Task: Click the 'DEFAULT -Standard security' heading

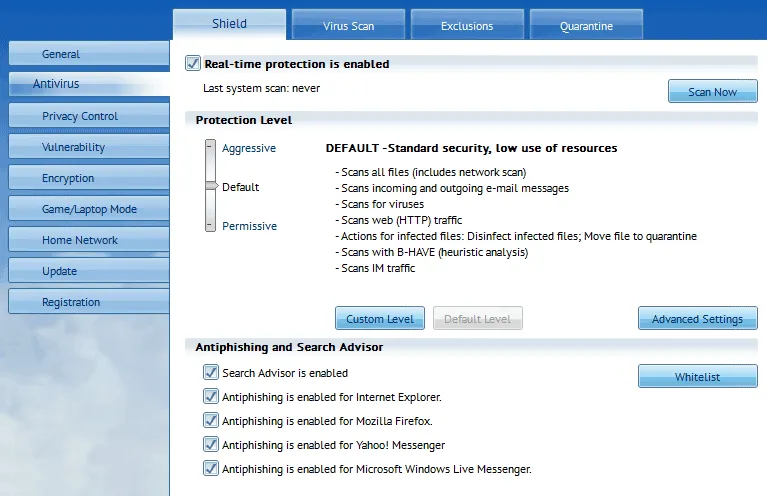Action: pyautogui.click(x=472, y=148)
